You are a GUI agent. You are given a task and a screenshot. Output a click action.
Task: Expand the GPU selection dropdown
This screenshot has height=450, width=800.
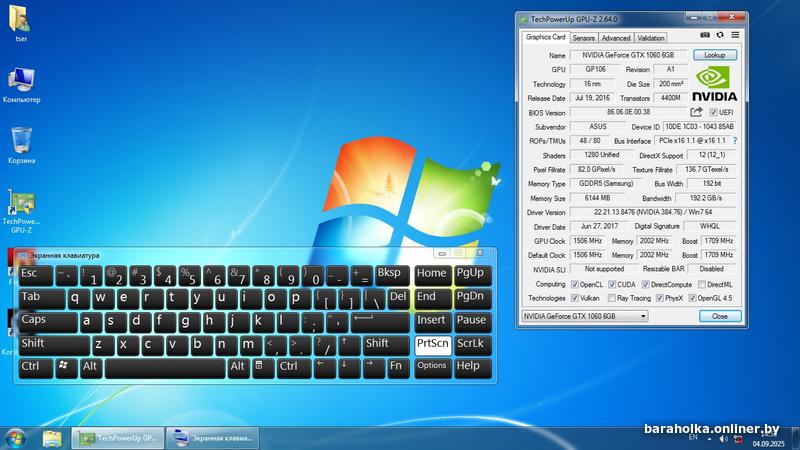[644, 316]
